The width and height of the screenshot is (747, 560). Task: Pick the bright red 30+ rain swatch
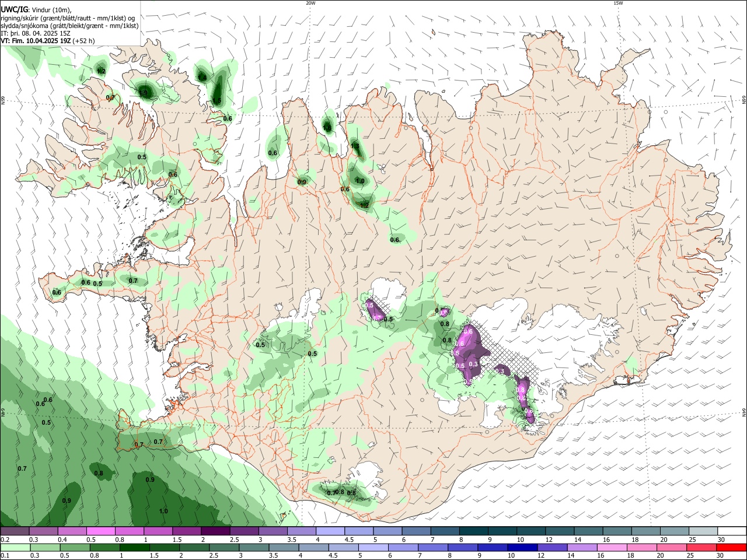pyautogui.click(x=731, y=547)
